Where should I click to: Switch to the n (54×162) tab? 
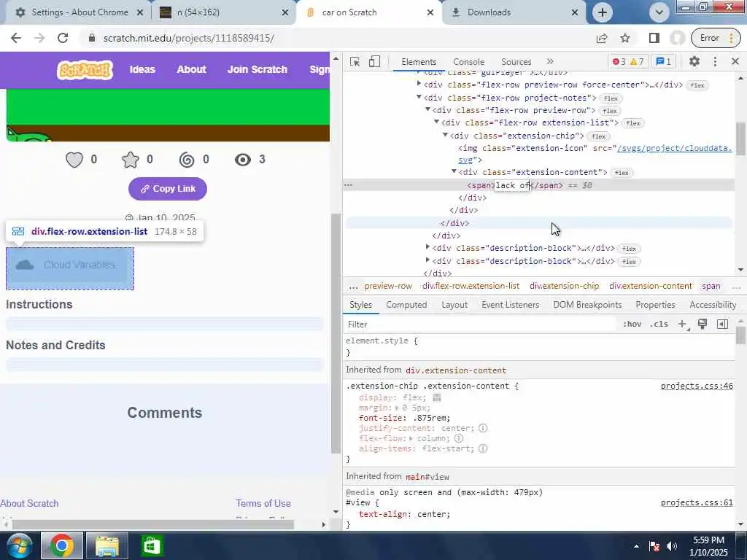(x=198, y=12)
